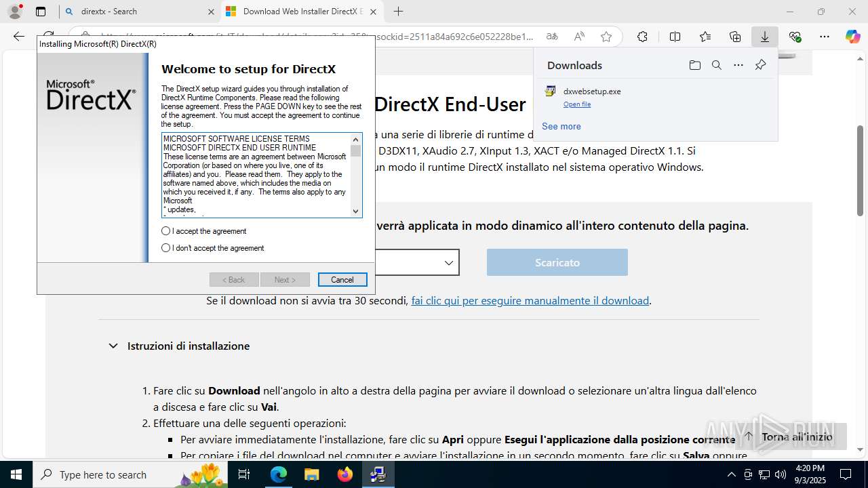Open Windows Start menu
Viewport: 868px width, 488px height.
tap(16, 474)
